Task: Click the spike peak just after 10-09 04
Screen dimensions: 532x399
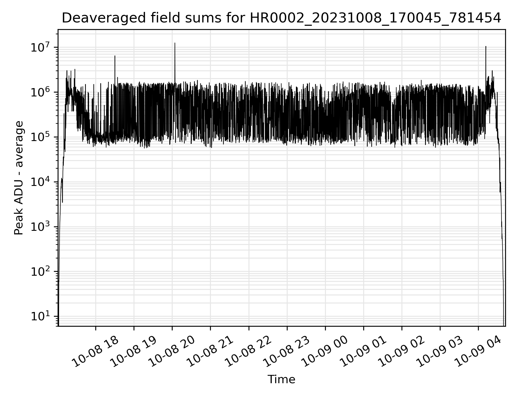Action: tap(486, 47)
